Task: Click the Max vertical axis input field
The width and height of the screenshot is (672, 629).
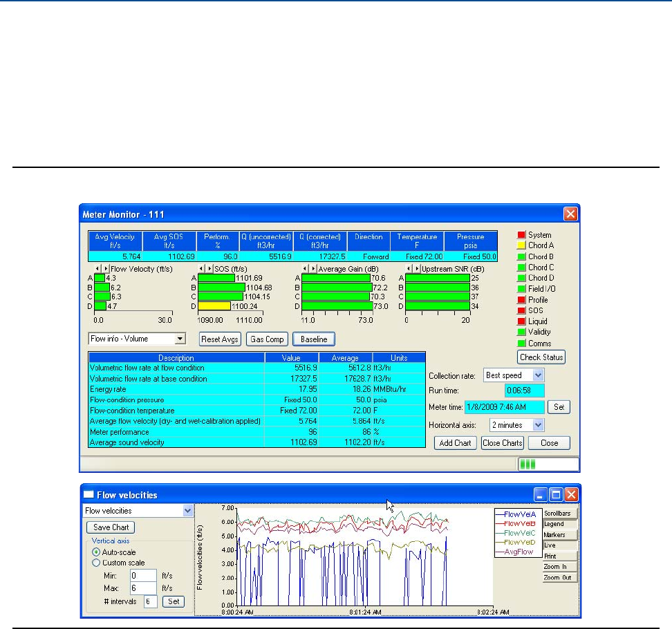Action: tap(143, 588)
